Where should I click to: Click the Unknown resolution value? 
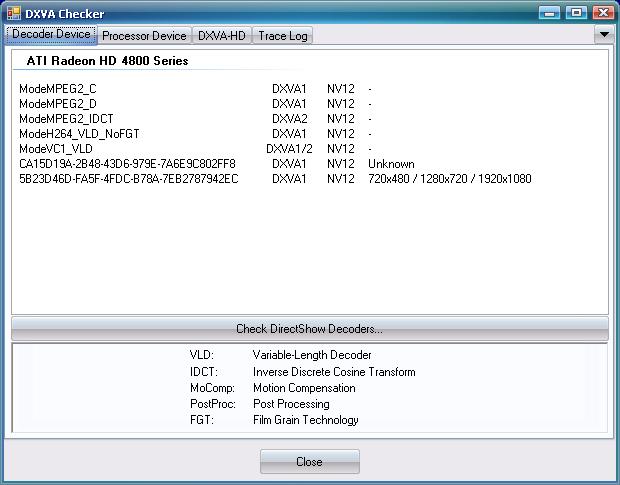click(391, 164)
